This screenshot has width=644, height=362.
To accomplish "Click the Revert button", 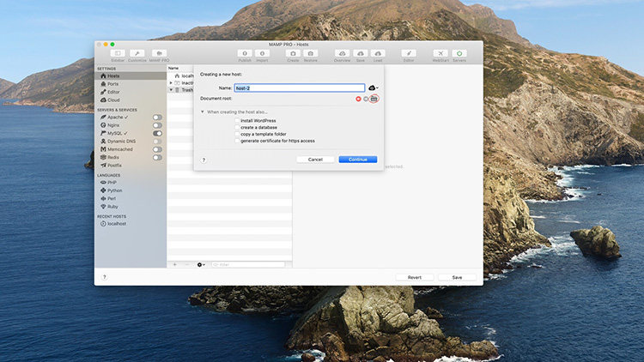I will 415,277.
